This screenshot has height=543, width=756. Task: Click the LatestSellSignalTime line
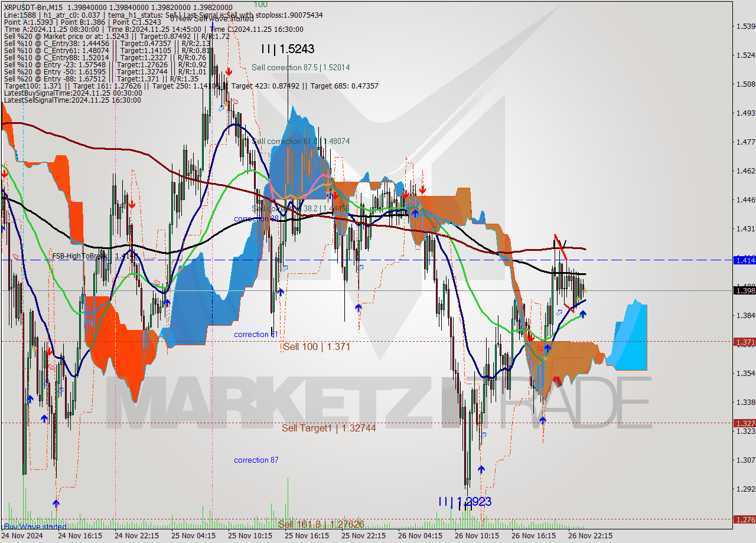tap(72, 100)
